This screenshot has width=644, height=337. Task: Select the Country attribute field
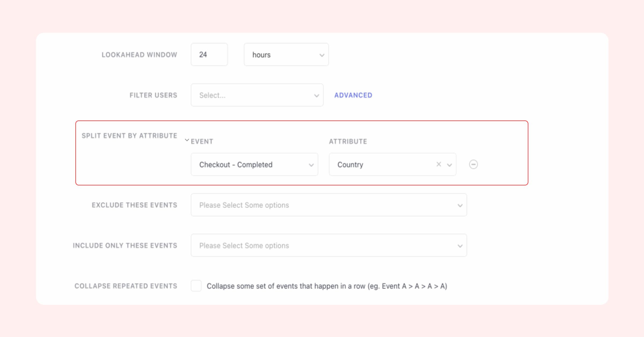(x=381, y=164)
